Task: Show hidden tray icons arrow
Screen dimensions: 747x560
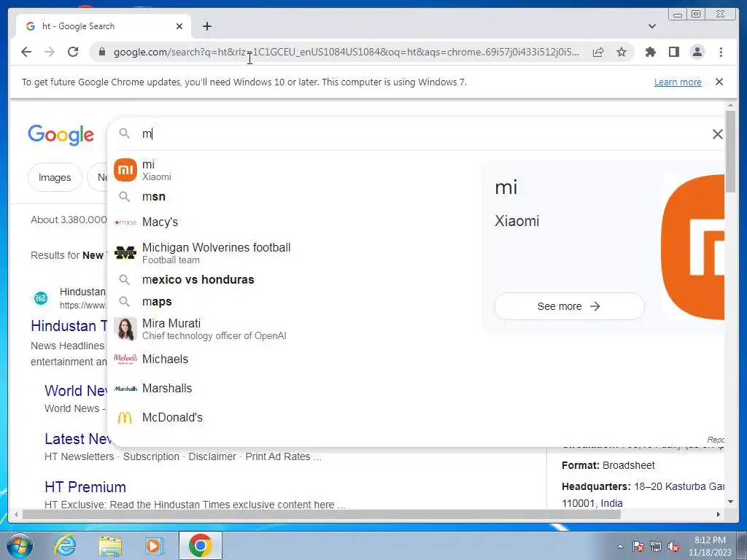Action: tap(620, 547)
